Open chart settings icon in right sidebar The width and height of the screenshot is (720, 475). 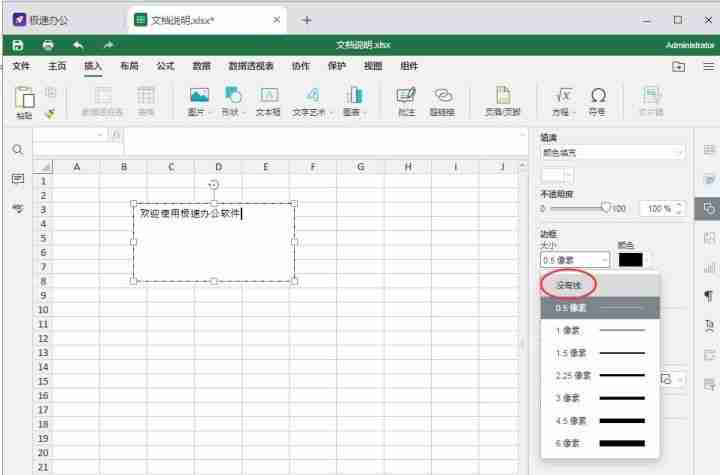[x=709, y=267]
